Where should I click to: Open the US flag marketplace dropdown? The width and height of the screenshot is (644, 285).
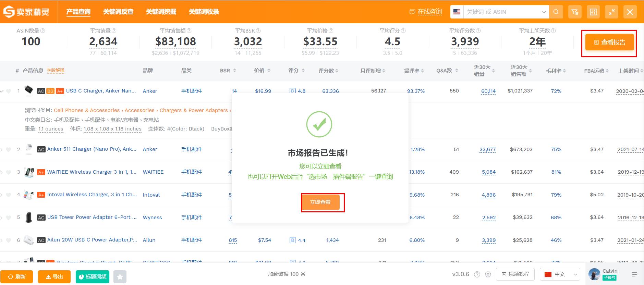pyautogui.click(x=457, y=12)
